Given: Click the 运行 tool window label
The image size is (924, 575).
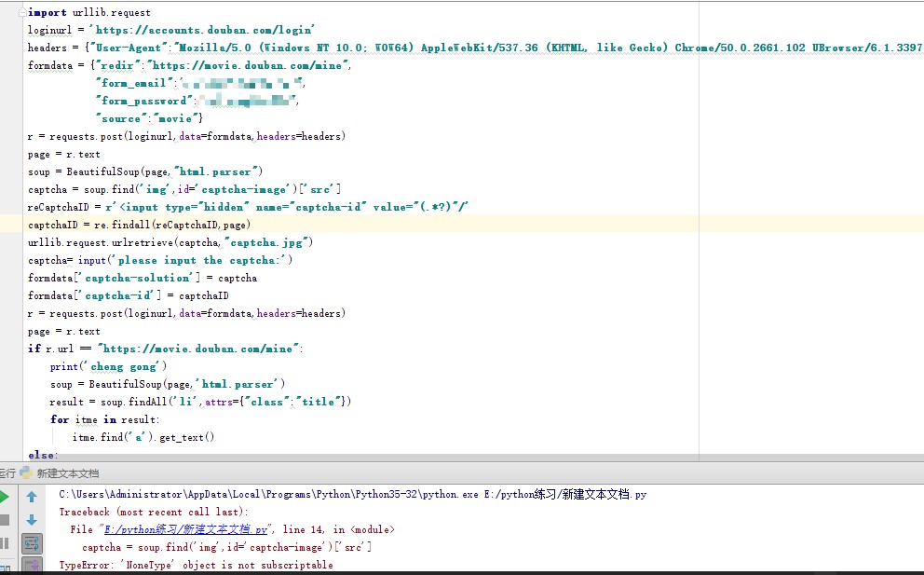Looking at the screenshot, I should tap(7, 473).
